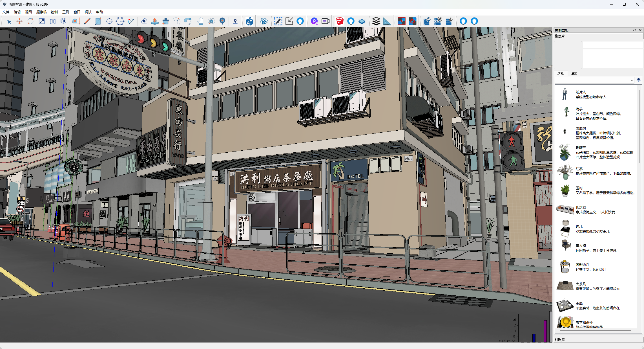The height and width of the screenshot is (349, 644).
Task: Select the dashed-box pen selection tool
Action: pos(278,21)
